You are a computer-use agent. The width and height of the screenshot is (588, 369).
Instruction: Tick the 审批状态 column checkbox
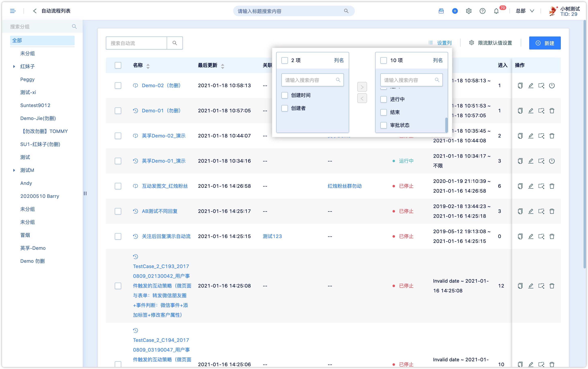point(384,125)
